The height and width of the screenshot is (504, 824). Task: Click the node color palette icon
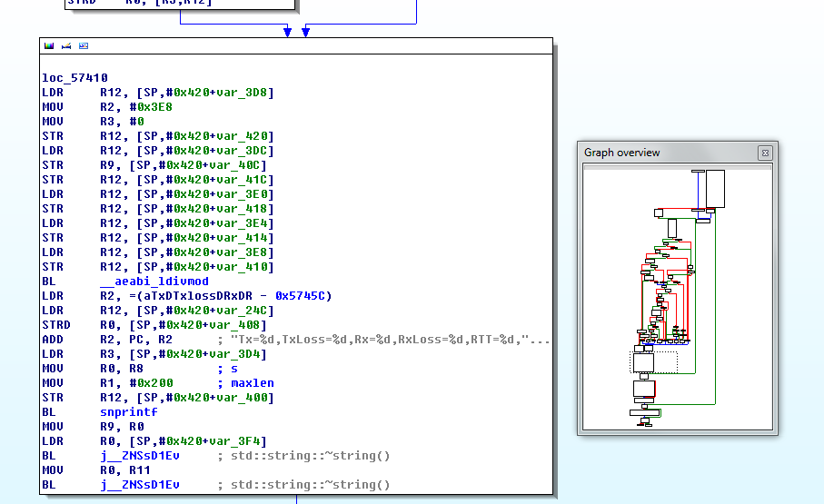(x=49, y=45)
